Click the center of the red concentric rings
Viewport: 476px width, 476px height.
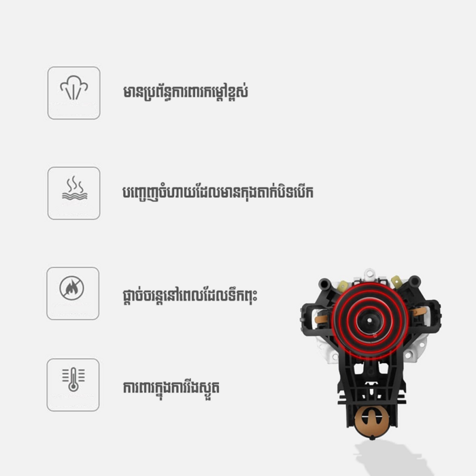click(x=369, y=320)
